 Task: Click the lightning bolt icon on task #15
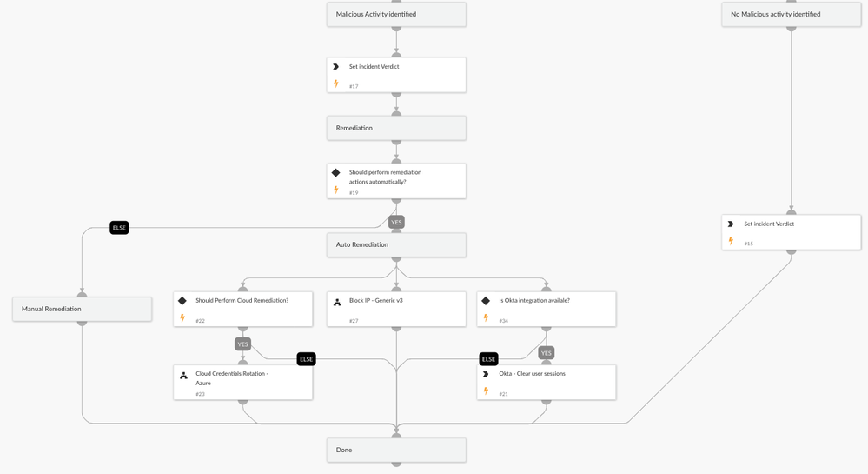point(731,241)
